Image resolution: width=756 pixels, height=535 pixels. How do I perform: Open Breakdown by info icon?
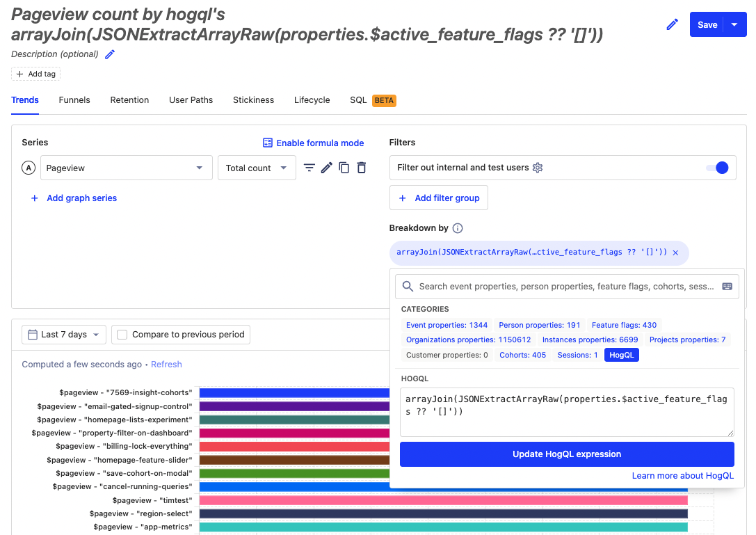[458, 228]
